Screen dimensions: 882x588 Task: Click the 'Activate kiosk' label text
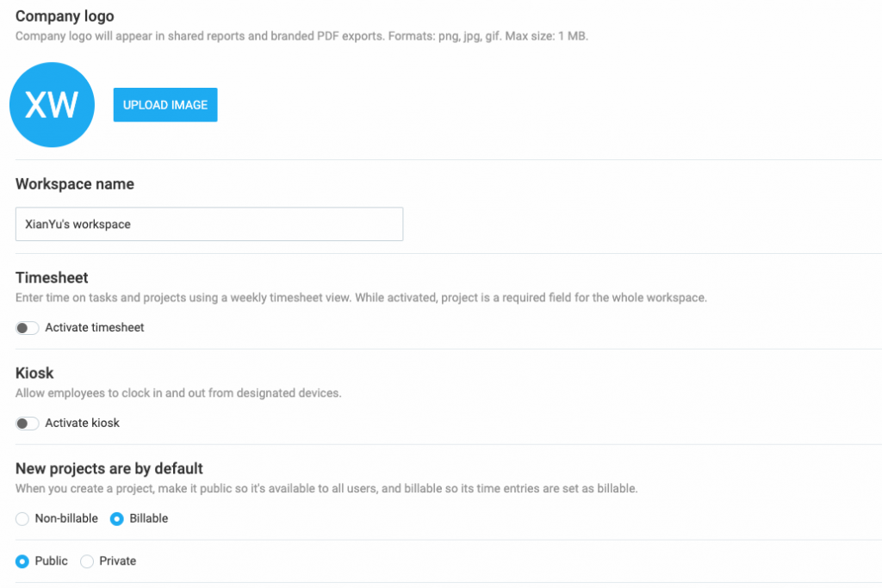[x=83, y=424]
